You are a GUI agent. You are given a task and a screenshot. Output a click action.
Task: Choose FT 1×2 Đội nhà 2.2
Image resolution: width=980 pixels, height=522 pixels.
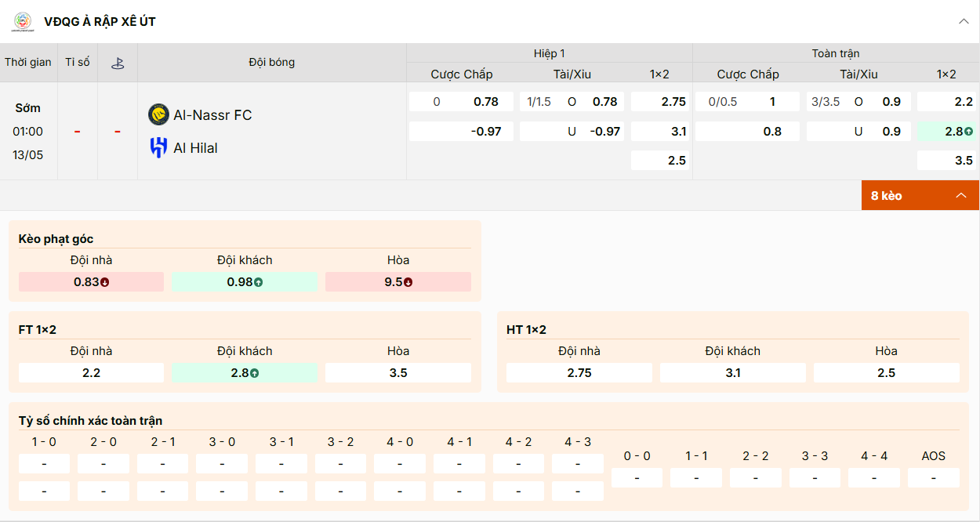[x=91, y=373]
